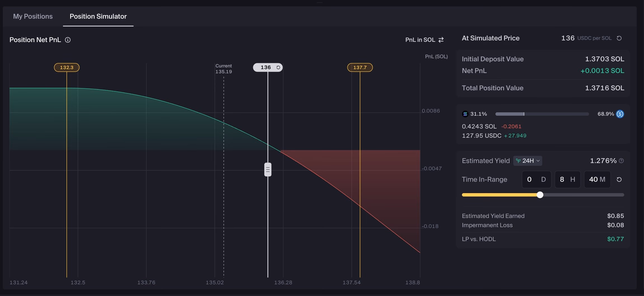Click the USDC token icon at 68.9%
This screenshot has height=296, width=644.
click(x=620, y=114)
